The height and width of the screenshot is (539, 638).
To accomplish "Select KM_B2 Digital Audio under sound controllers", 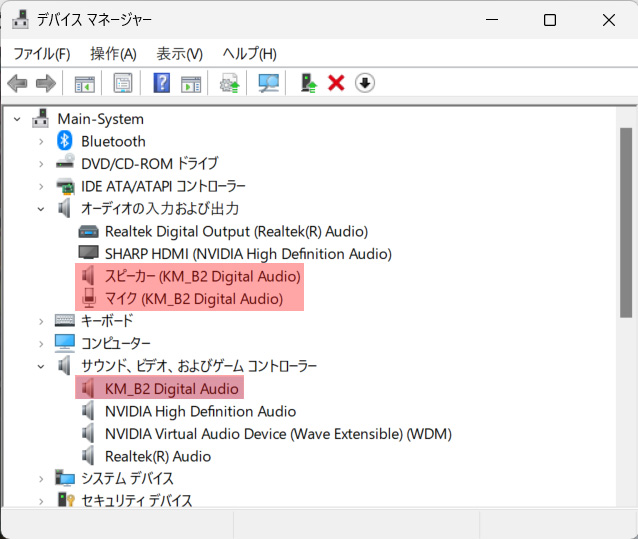I will point(171,388).
